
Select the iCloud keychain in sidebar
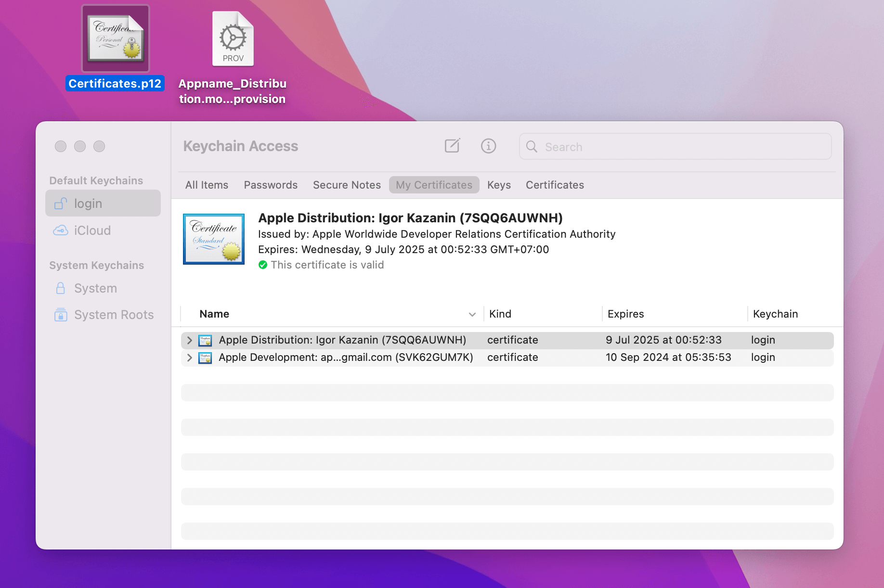[103, 230]
